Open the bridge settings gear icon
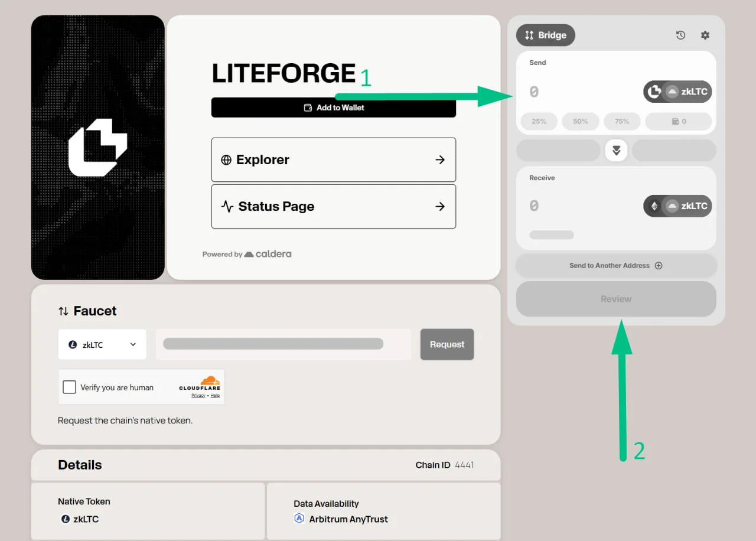The height and width of the screenshot is (541, 756). click(x=705, y=35)
